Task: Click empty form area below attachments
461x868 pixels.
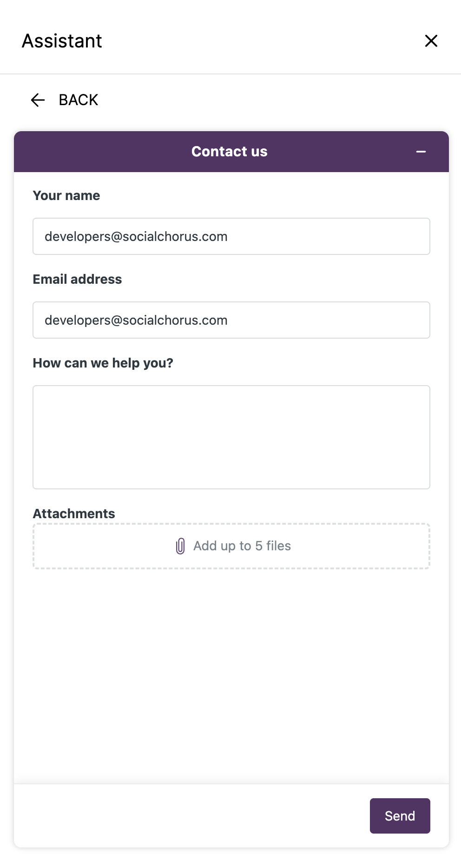Action: (x=231, y=674)
